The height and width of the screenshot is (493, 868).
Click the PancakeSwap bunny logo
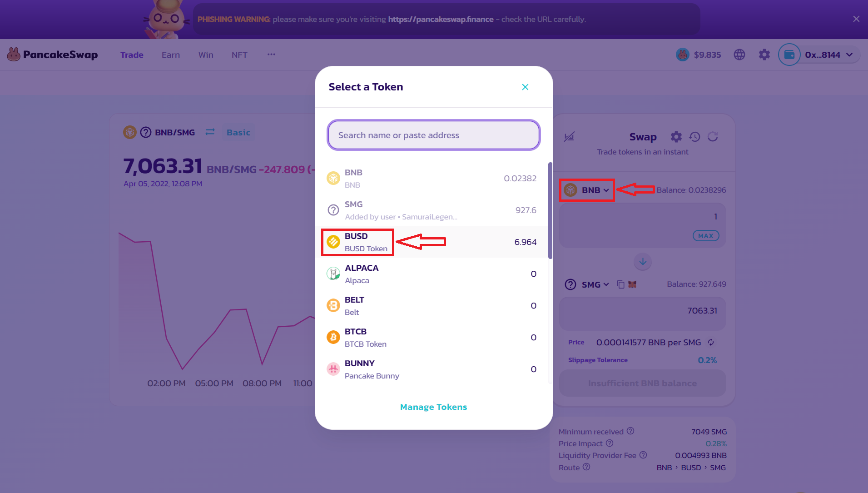14,55
